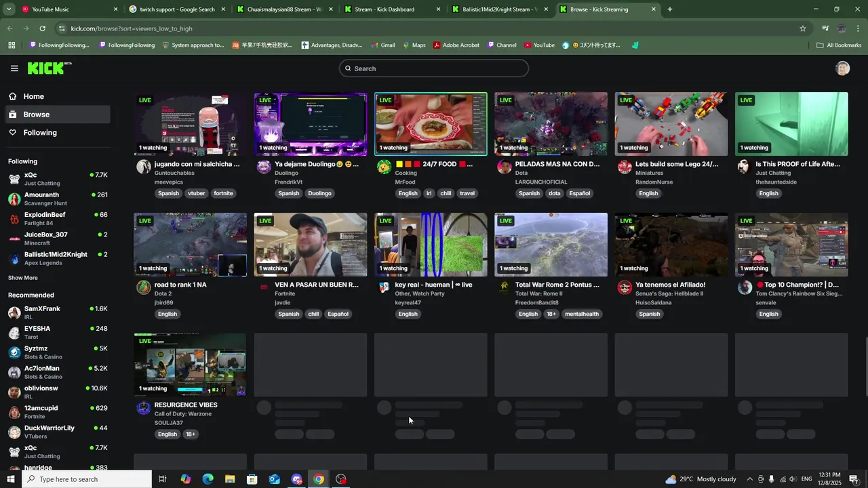The width and height of the screenshot is (868, 488).
Task: Click oblivionsw in Recommended list
Action: click(58, 392)
